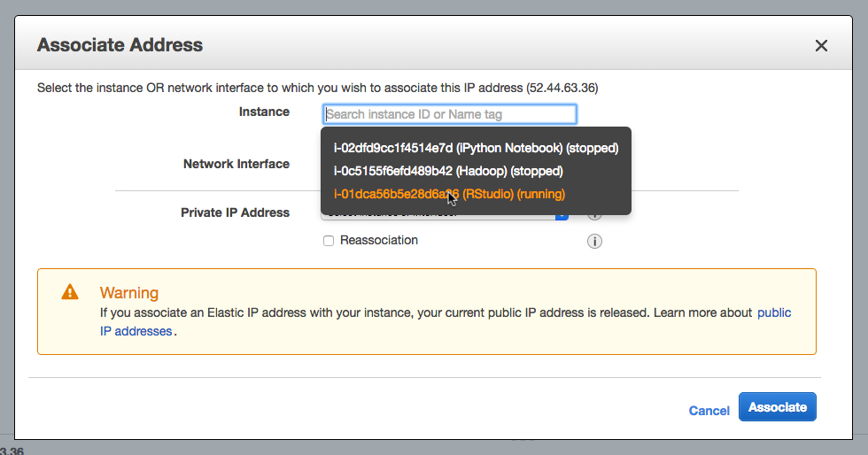Cancel the address association
868x455 pixels.
[709, 411]
